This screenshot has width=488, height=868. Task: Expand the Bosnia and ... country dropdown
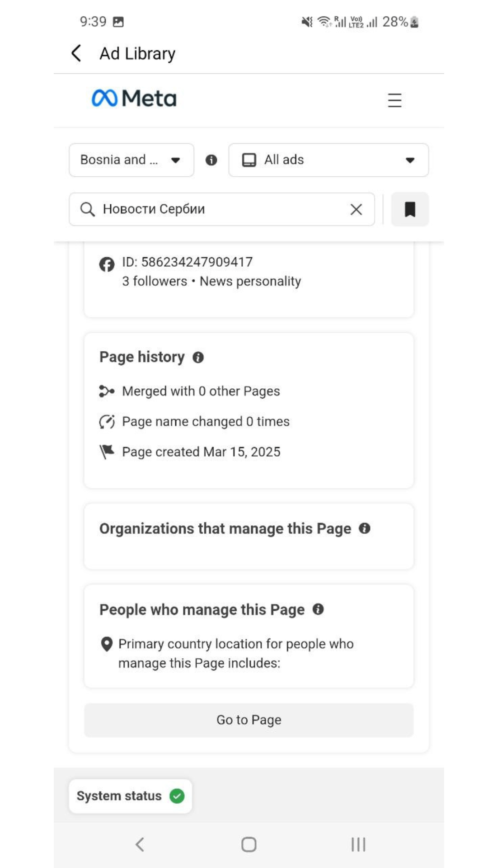tap(131, 160)
